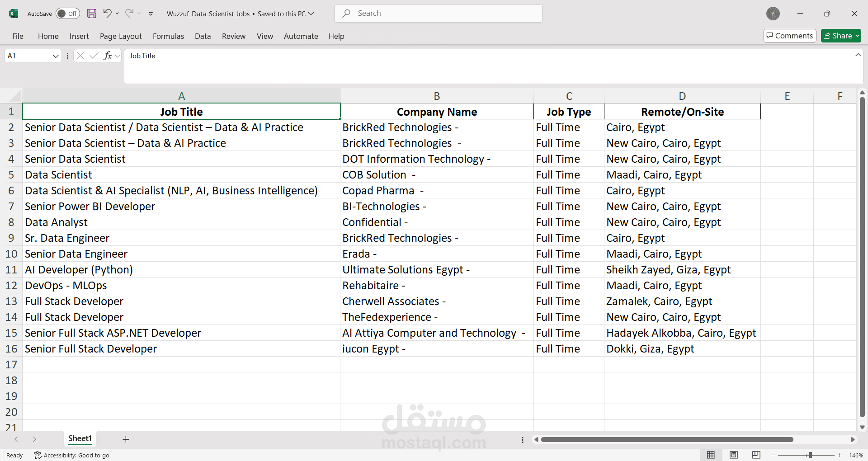Click the tab bar options three-dot handle

point(523,440)
